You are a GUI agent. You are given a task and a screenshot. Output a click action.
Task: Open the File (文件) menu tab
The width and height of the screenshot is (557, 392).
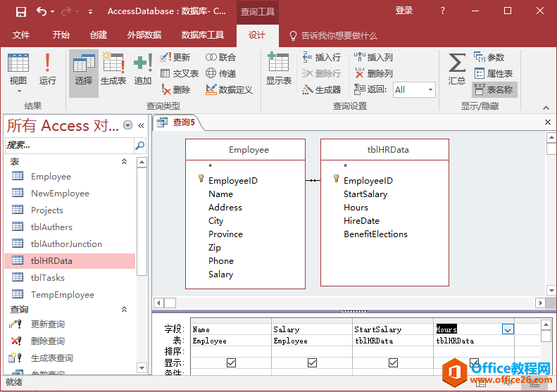tap(21, 35)
